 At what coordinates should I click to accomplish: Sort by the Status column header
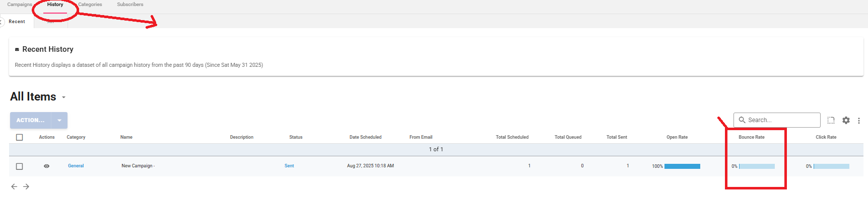[296, 137]
